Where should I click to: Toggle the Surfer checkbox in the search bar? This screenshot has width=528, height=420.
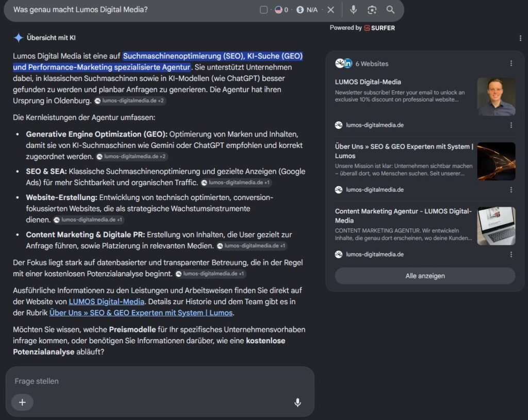click(263, 10)
